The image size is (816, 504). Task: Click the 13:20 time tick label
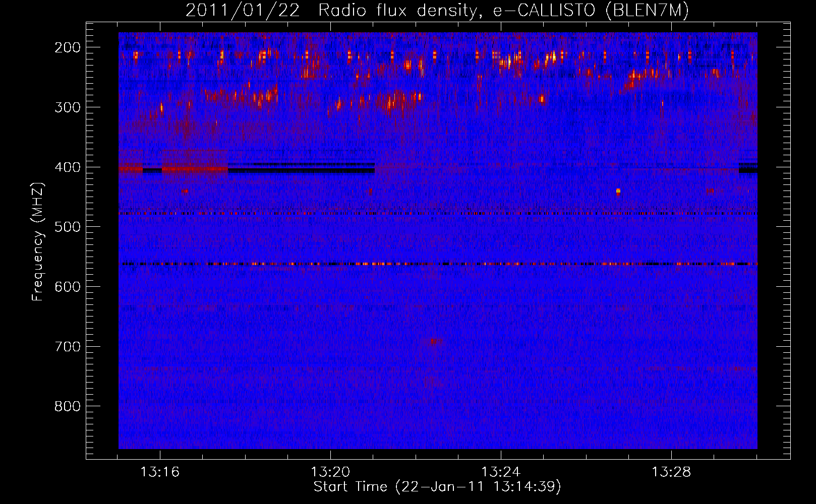point(330,472)
